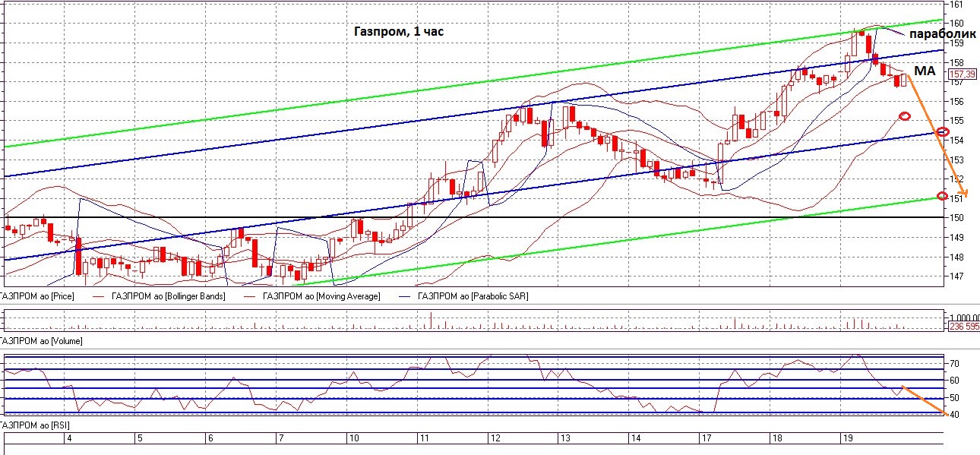
Task: Click price axis label 149
Action: point(957,237)
